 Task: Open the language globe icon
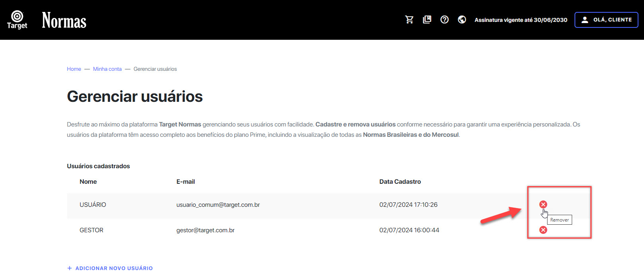[462, 19]
